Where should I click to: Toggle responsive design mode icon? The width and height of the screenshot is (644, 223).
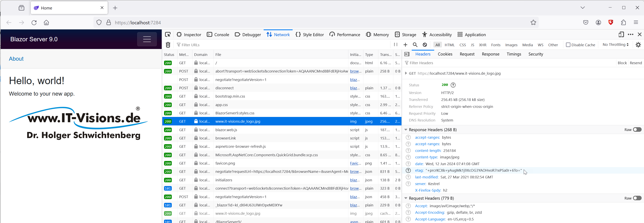[621, 35]
